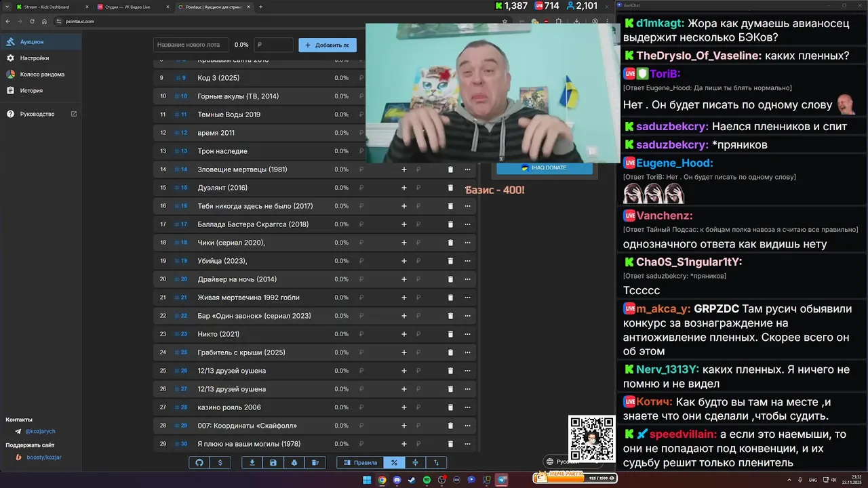Viewport: 868px width, 488px height.
Task: Open more options for казино рояль 2006
Action: pyautogui.click(x=467, y=407)
